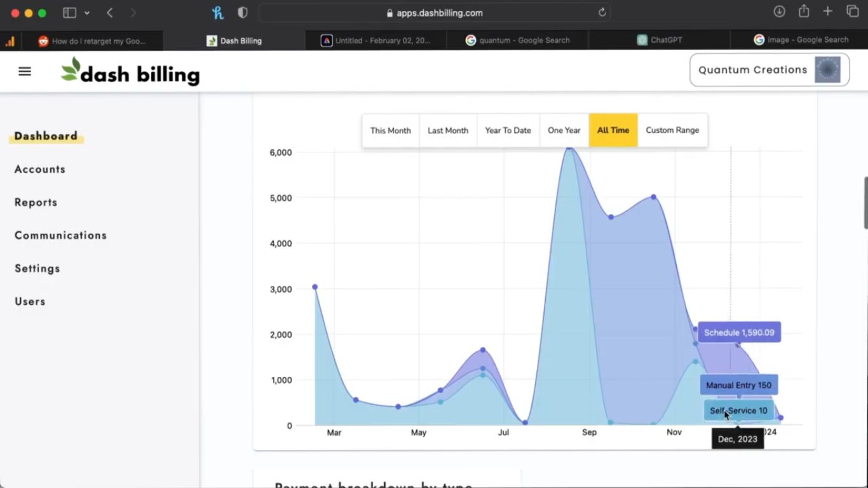Open Reports in the sidebar
The height and width of the screenshot is (488, 868).
click(x=36, y=202)
